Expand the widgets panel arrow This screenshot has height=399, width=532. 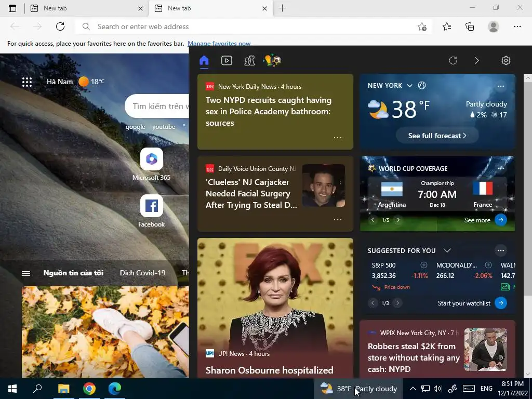[477, 61]
